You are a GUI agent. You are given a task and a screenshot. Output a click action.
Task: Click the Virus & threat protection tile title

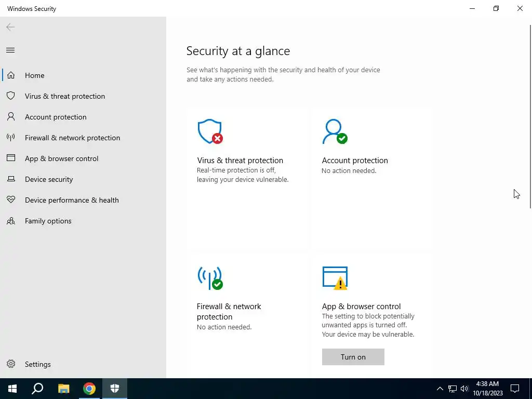click(240, 160)
